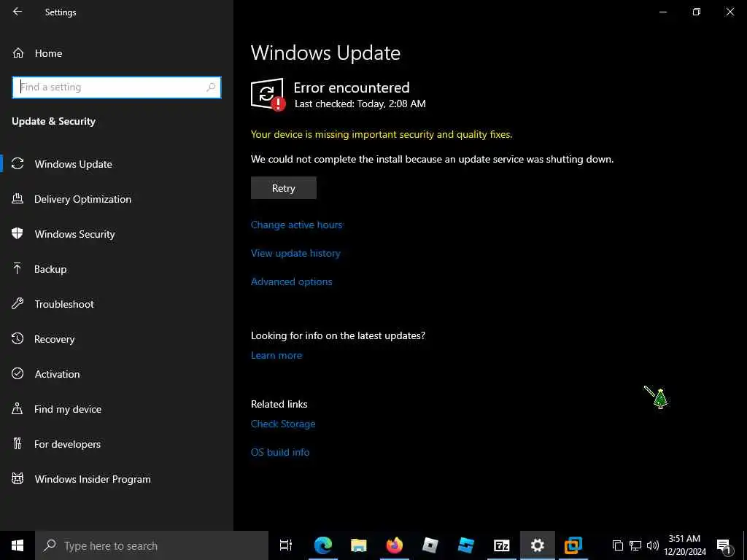
Task: Open the Home icon in Settings sidebar
Action: (x=18, y=52)
